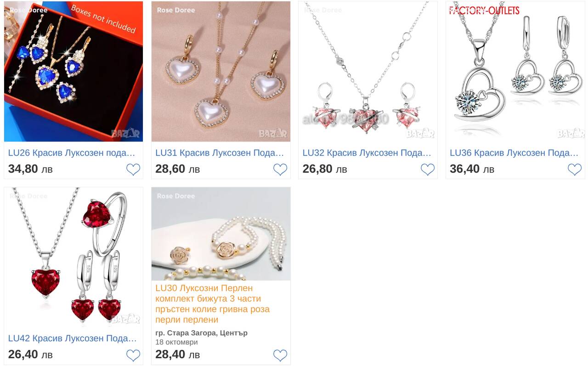Open the LU42 Красив Луксозен listing title
Image resolution: width=588 pixels, height=366 pixels.
(x=73, y=338)
